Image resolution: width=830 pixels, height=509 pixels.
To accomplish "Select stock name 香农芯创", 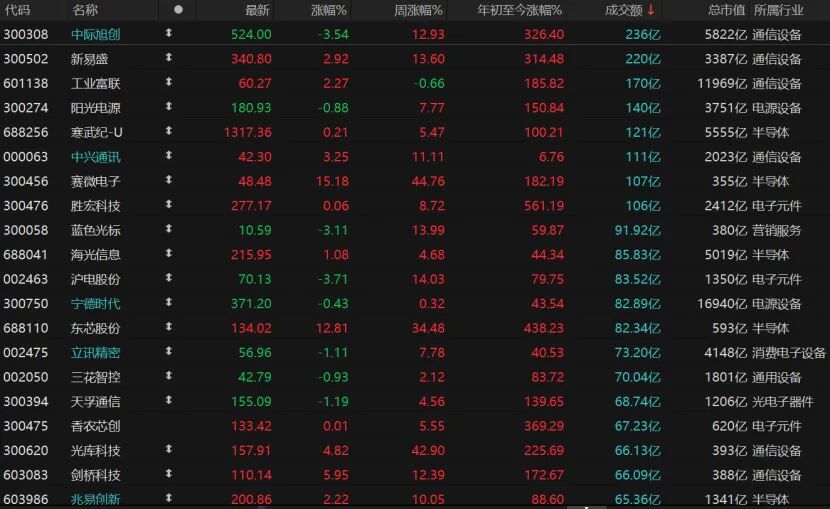I will coord(96,426).
